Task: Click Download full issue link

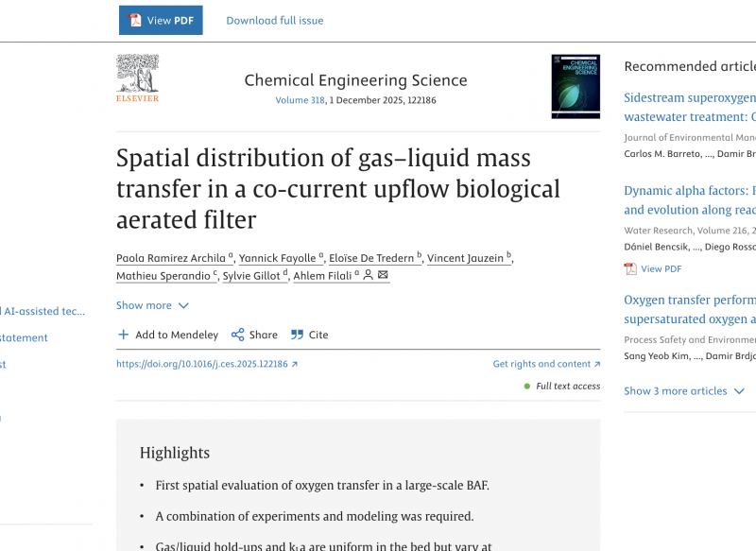Action: tap(274, 21)
